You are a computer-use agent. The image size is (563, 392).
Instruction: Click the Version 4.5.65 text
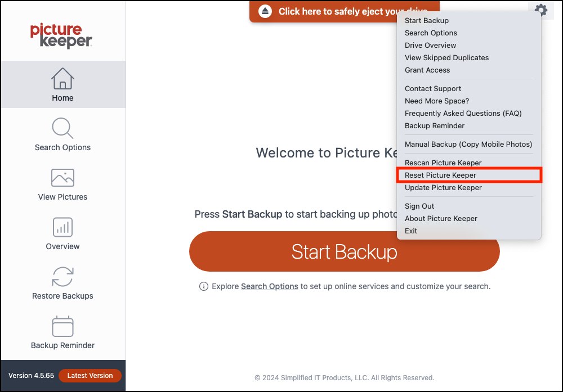tap(31, 376)
